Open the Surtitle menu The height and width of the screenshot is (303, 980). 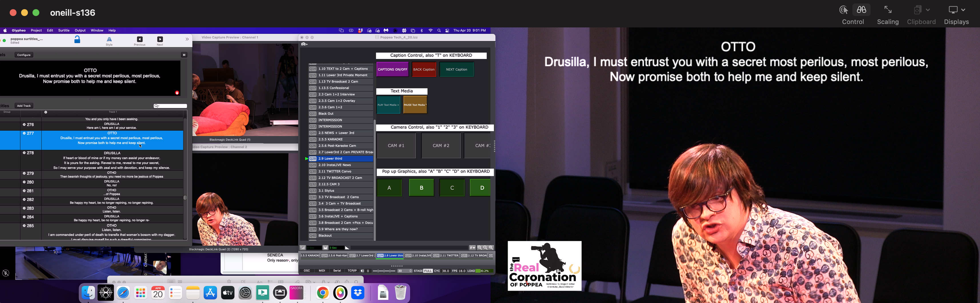64,30
